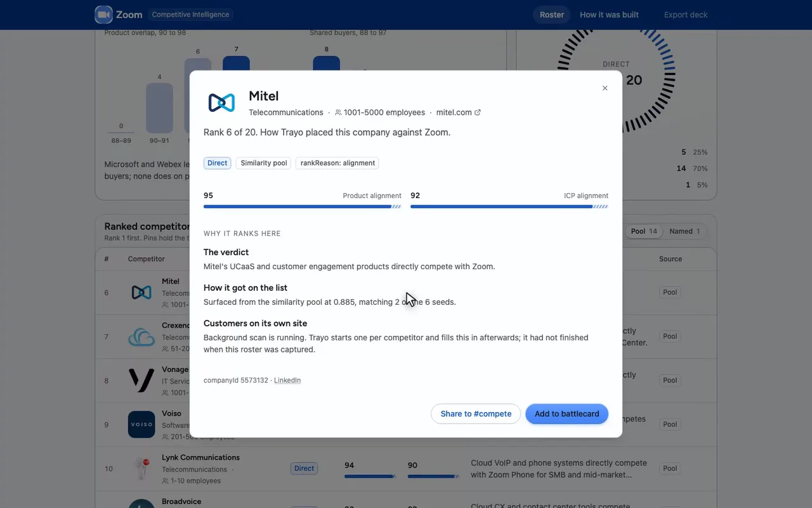
Task: Share Mitel to #compete
Action: click(x=476, y=414)
